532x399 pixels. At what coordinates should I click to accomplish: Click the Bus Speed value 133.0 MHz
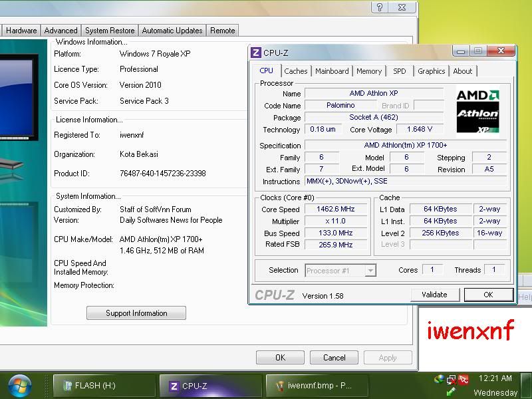coord(336,233)
